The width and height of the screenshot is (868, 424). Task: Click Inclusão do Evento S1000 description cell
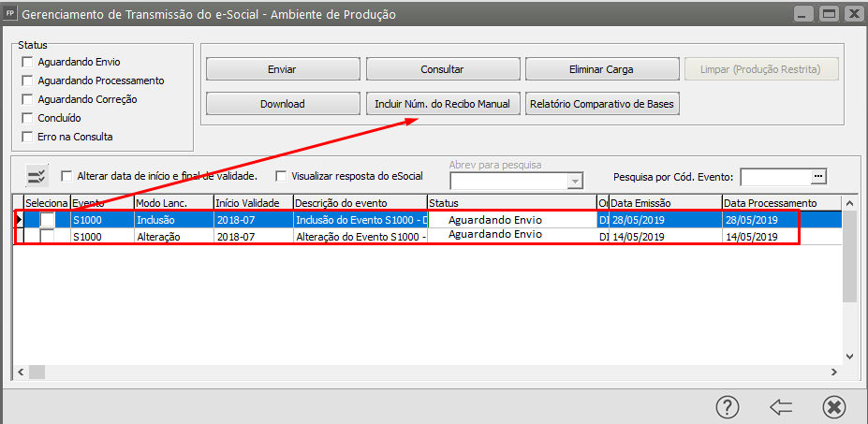(360, 220)
